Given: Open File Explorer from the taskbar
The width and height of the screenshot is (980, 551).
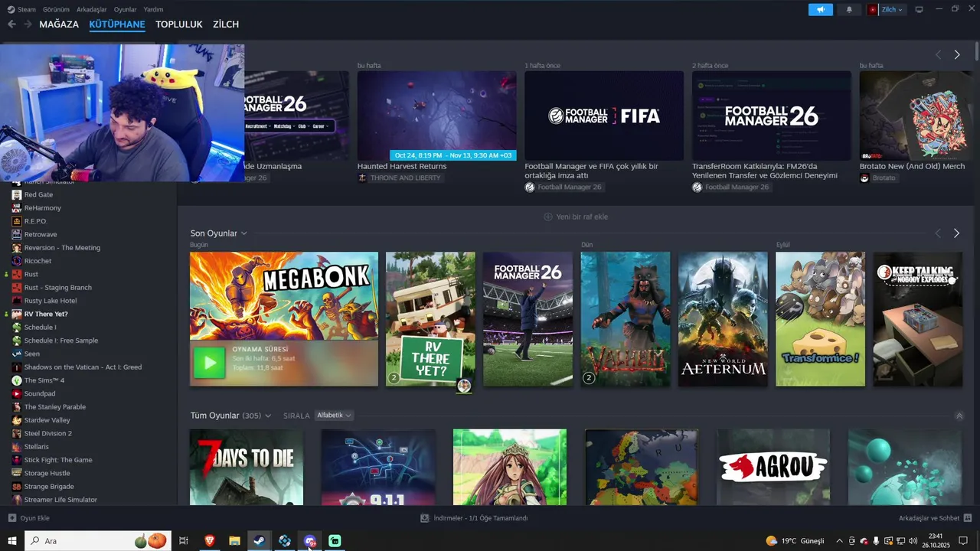Looking at the screenshot, I should pyautogui.click(x=234, y=541).
